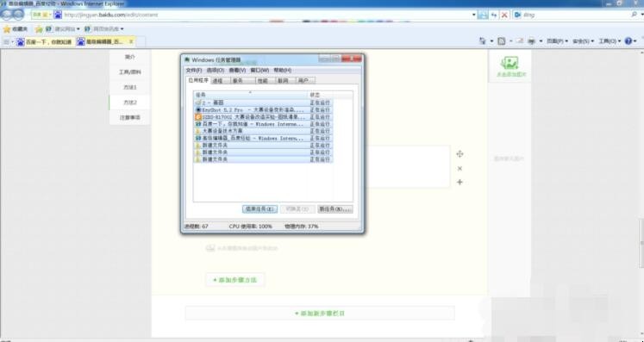Switch to 用户 tab in Task Manager
The width and height of the screenshot is (644, 342).
tap(305, 80)
